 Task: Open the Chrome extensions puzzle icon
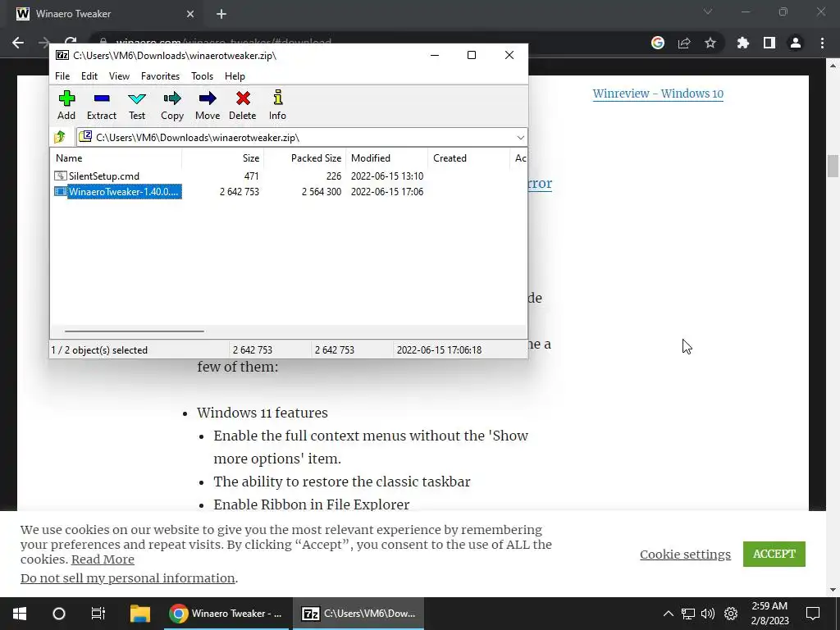[x=742, y=43]
